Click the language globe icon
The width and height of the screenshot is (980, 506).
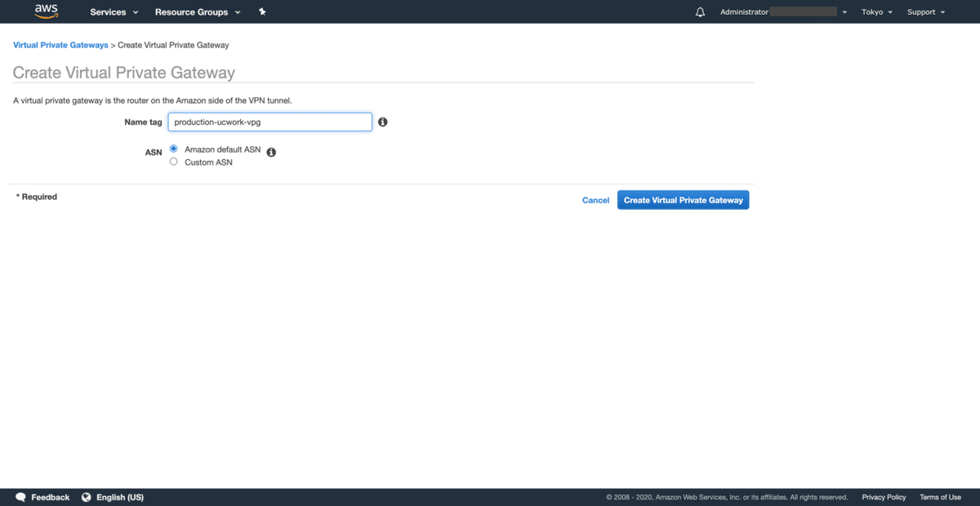pyautogui.click(x=86, y=497)
